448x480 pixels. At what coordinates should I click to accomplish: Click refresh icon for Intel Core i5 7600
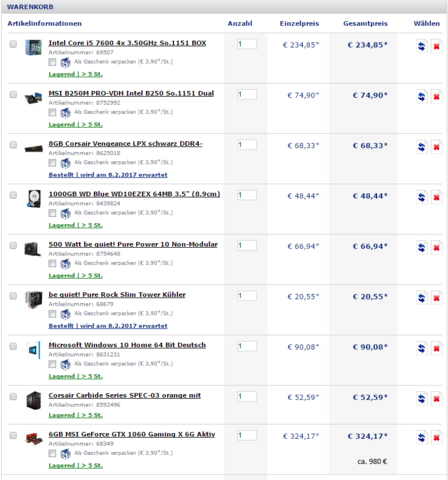coord(422,46)
